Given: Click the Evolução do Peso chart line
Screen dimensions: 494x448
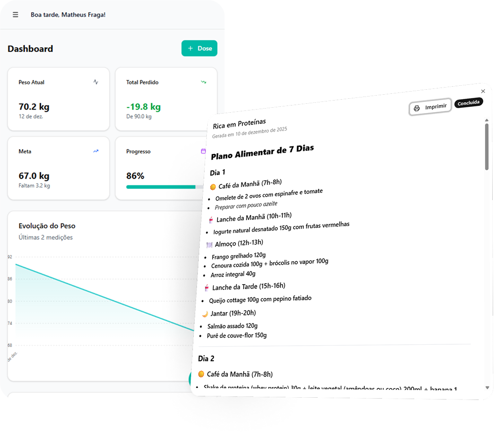Looking at the screenshot, I should pyautogui.click(x=105, y=298).
